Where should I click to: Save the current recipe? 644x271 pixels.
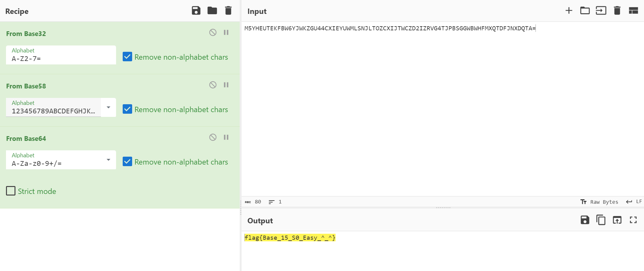click(196, 11)
